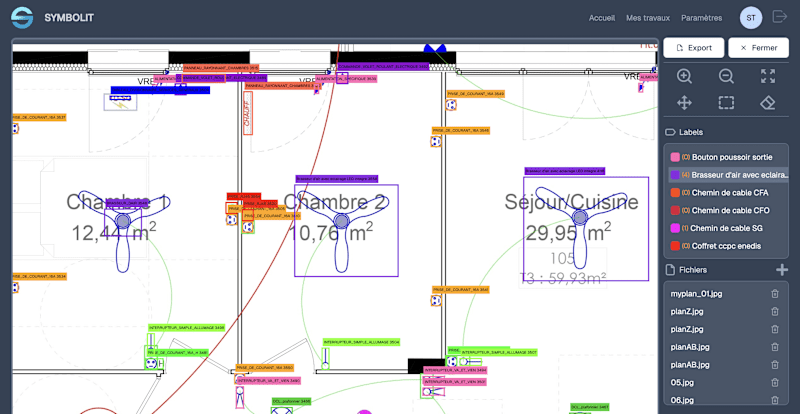Click the zoom in magnifier tool
This screenshot has width=800, height=414.
pyautogui.click(x=684, y=77)
